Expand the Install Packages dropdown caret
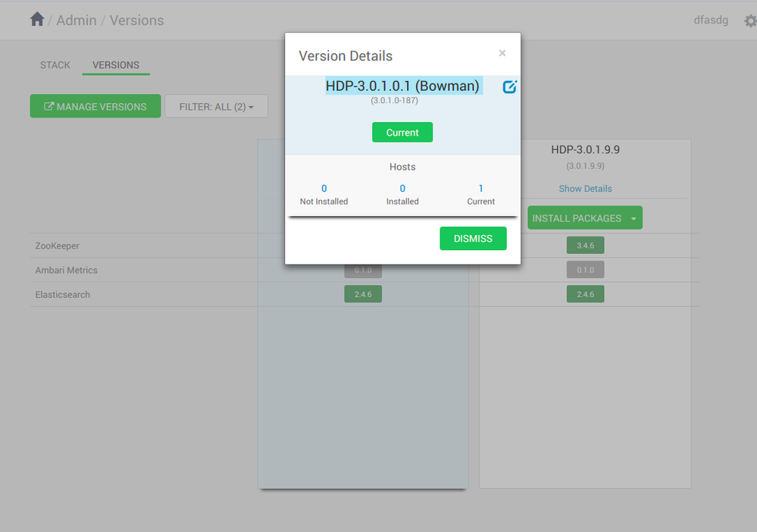757x532 pixels. [x=633, y=219]
